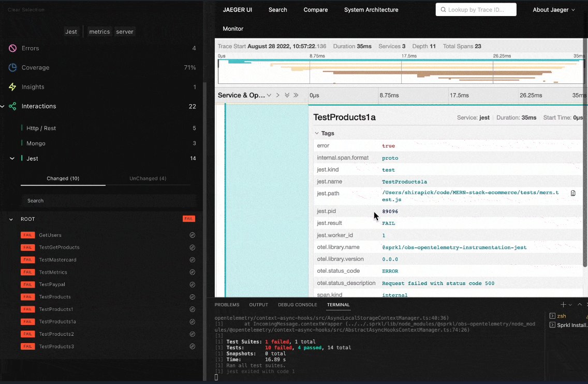
Task: Open Service & Operation dropdown chevron
Action: (269, 95)
